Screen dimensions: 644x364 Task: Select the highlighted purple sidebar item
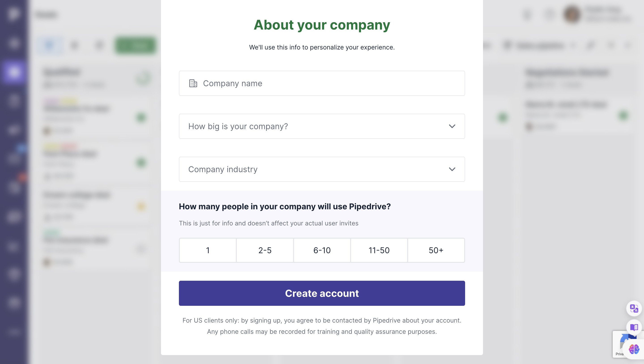(x=14, y=72)
